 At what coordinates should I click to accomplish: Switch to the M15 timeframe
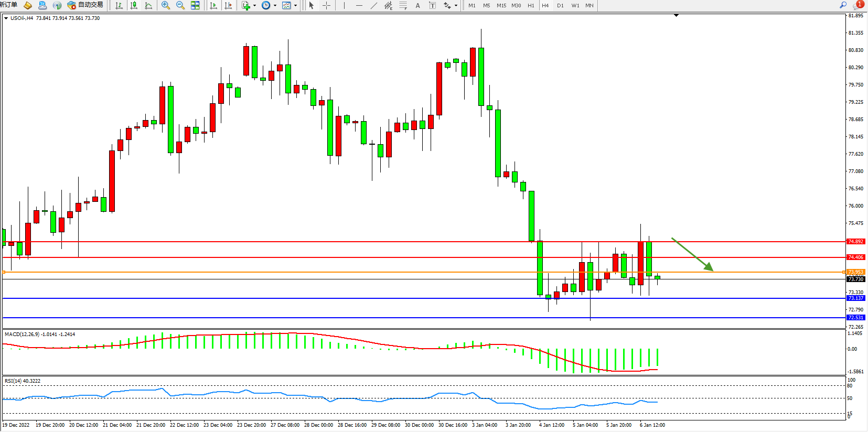coord(501,5)
